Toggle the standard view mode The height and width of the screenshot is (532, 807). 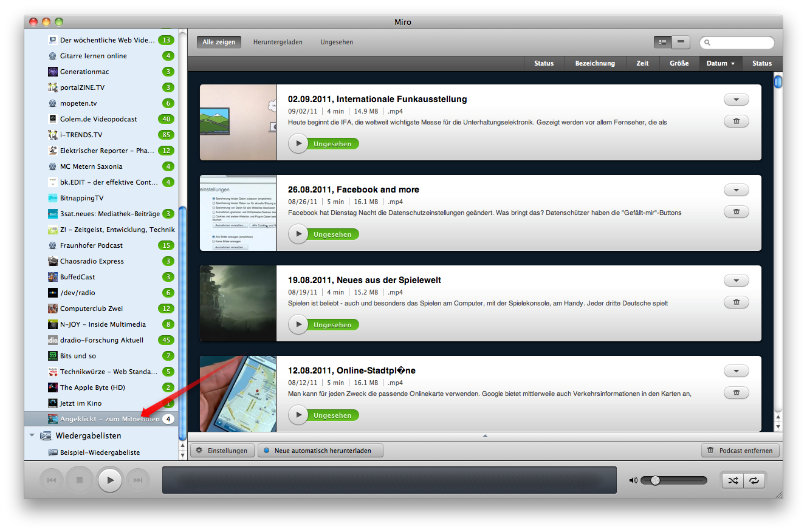click(x=662, y=42)
